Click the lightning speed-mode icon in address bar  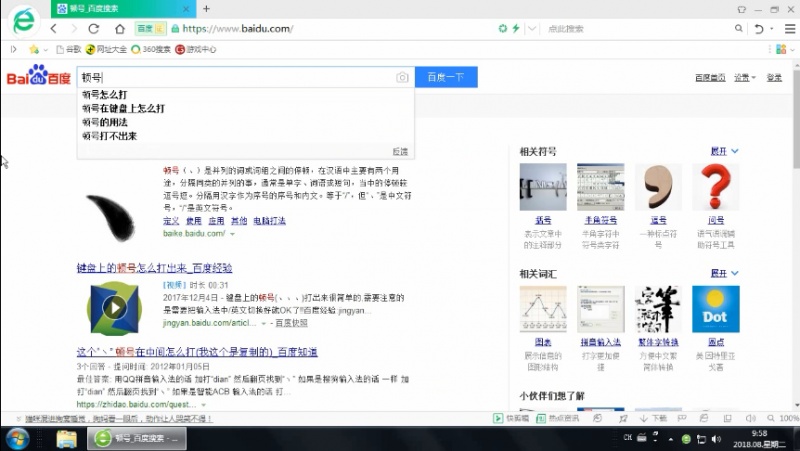(x=516, y=29)
